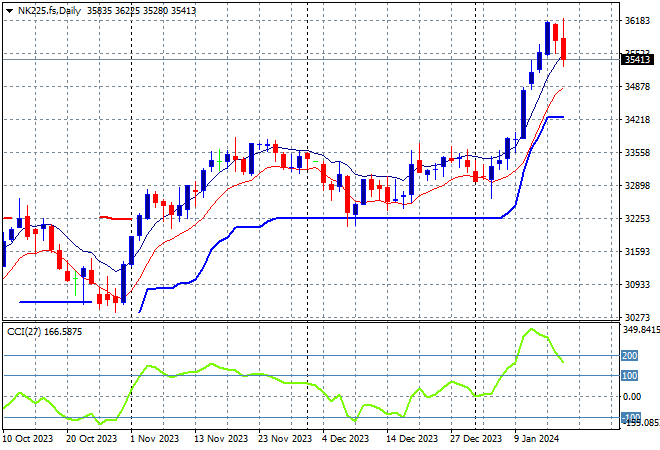Select the current price label 35413
Image resolution: width=660 pixels, height=450 pixels.
tap(638, 60)
